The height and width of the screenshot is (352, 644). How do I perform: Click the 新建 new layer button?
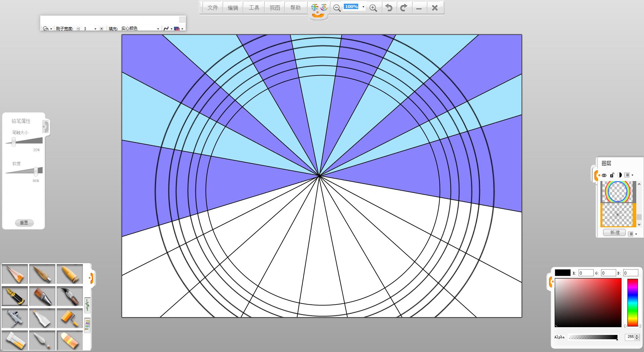[x=614, y=233]
